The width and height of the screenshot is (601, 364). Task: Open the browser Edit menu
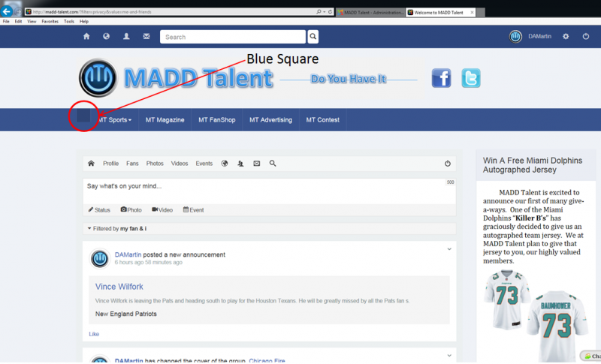[18, 22]
